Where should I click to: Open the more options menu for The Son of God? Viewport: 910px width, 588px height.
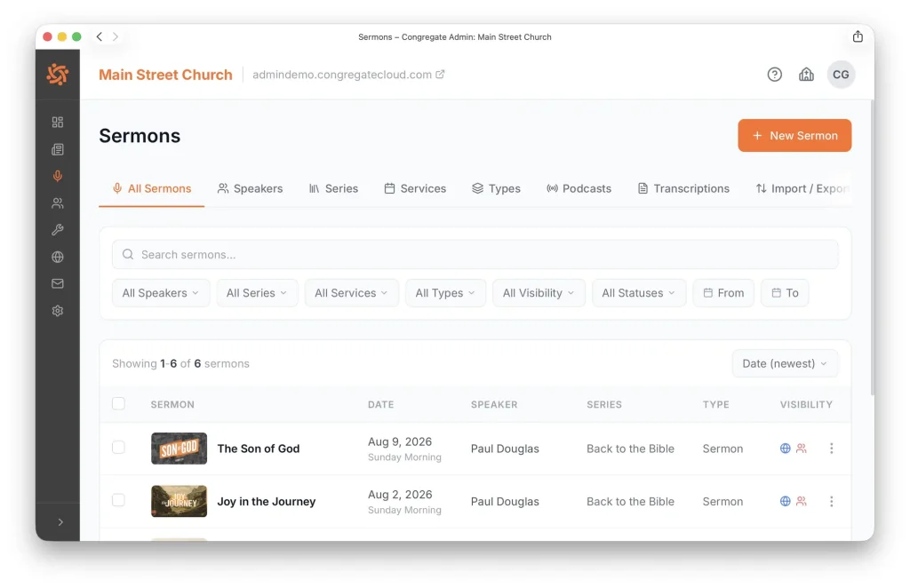(831, 449)
